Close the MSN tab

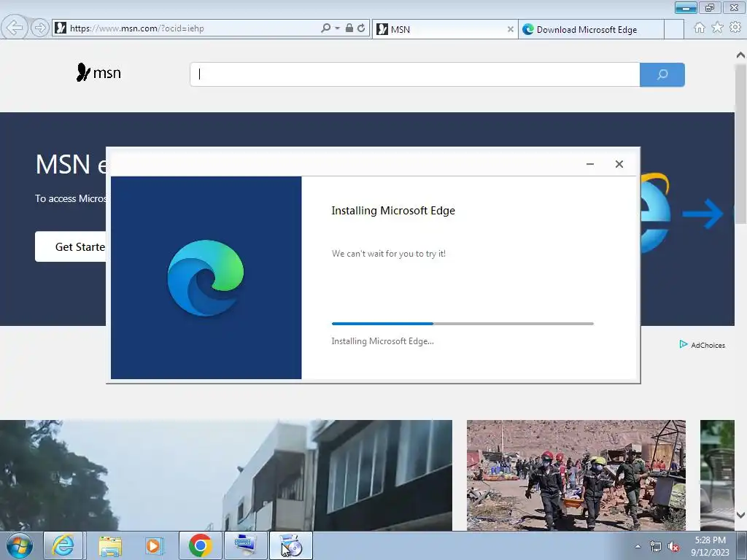click(510, 29)
